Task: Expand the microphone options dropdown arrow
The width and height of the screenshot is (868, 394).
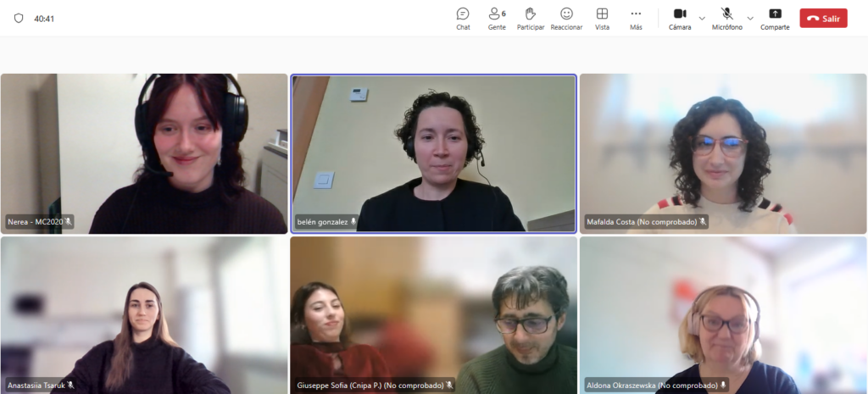Action: tap(750, 18)
